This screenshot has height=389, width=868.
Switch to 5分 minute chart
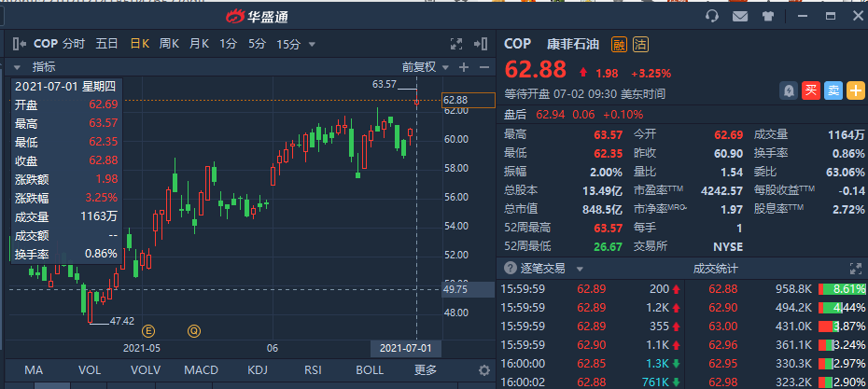(x=257, y=44)
